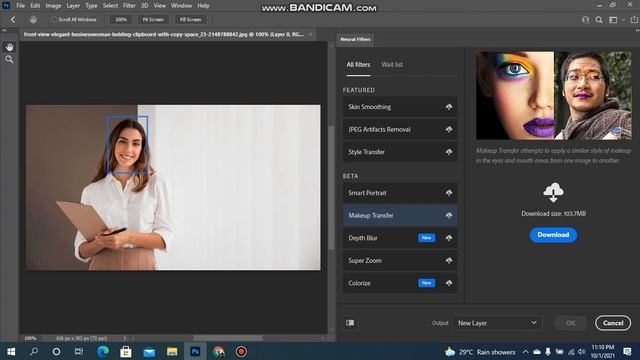Open Microsoft Store from taskbar
Viewport: 640px width, 360px height.
click(x=126, y=351)
